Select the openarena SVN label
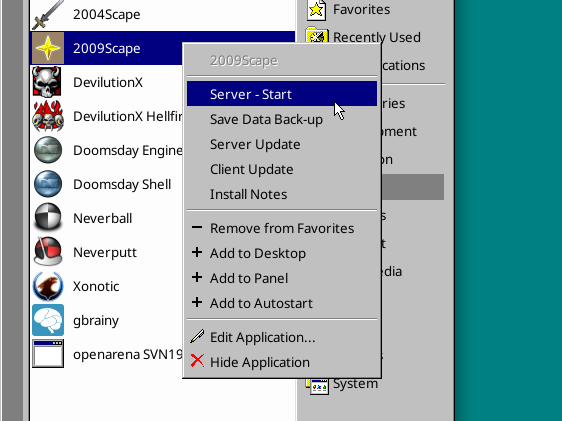 click(128, 355)
